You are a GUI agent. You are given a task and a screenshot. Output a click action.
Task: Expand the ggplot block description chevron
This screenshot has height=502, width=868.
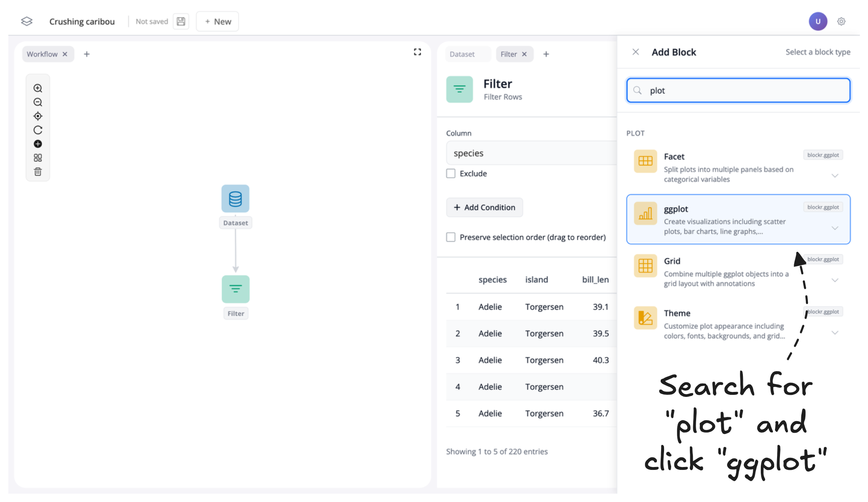(x=835, y=228)
